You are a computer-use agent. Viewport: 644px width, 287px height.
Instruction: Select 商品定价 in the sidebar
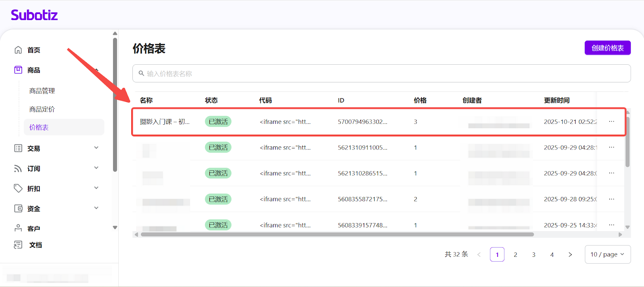(x=42, y=109)
